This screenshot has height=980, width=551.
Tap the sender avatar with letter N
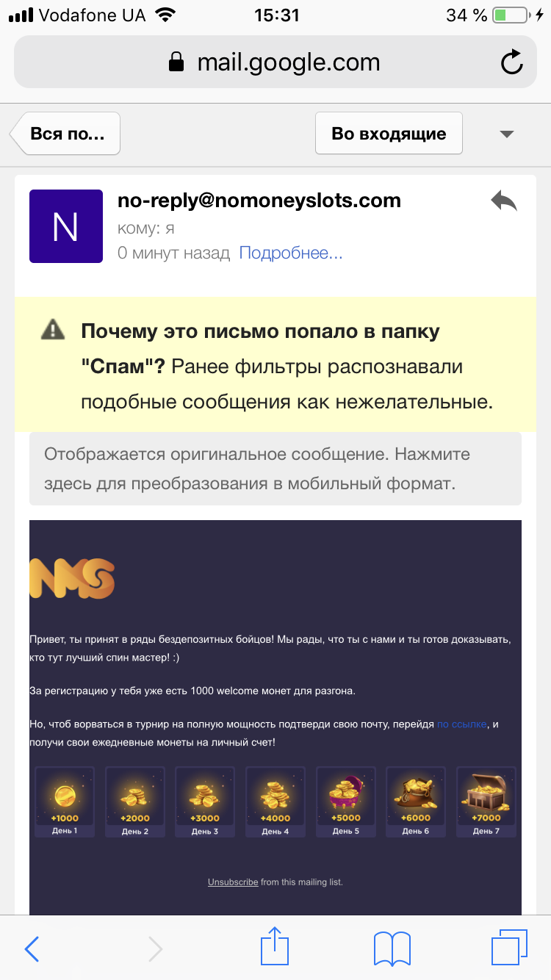pyautogui.click(x=65, y=226)
